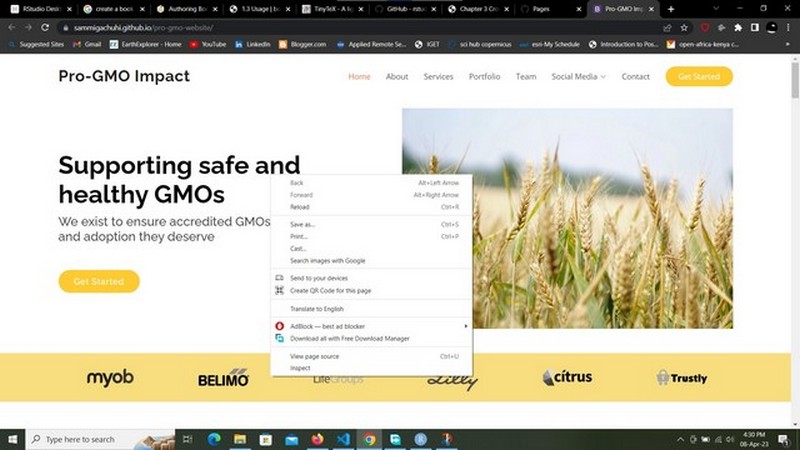Click the Free Download Manager icon
800x450 pixels.
tap(280, 338)
